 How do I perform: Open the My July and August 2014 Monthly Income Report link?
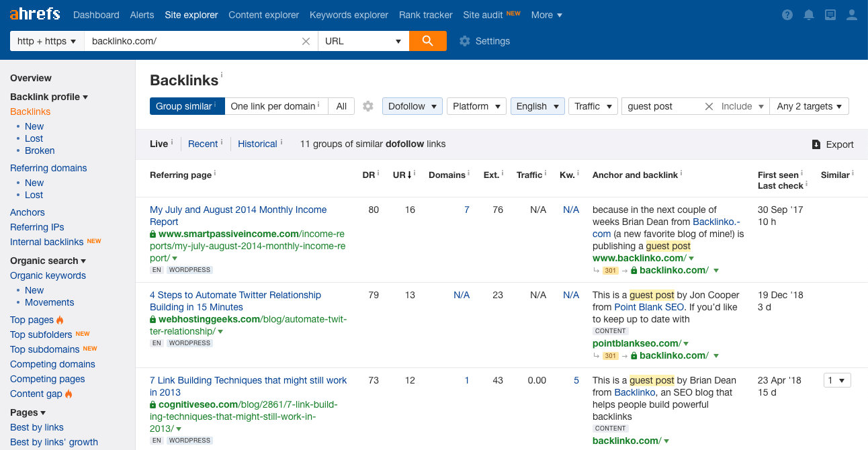point(238,216)
